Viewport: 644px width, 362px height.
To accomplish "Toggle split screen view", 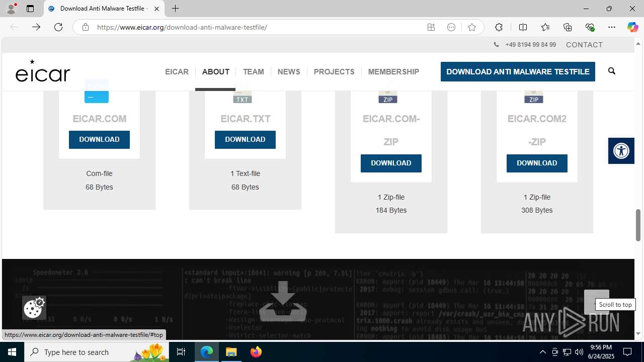I will pos(523,27).
